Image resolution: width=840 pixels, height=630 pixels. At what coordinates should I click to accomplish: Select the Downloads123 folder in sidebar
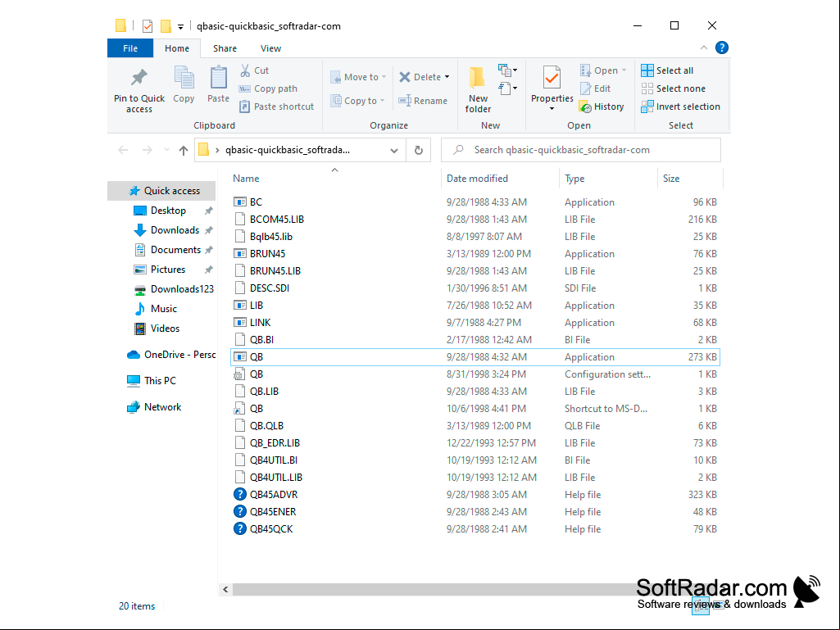(174, 289)
